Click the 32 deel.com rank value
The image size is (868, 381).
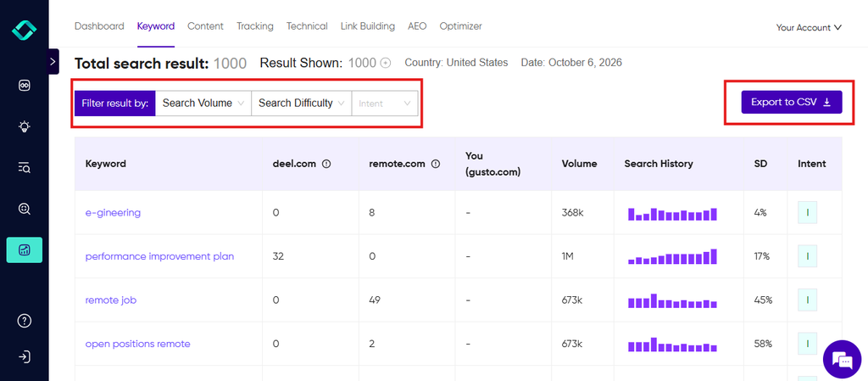pyautogui.click(x=278, y=256)
